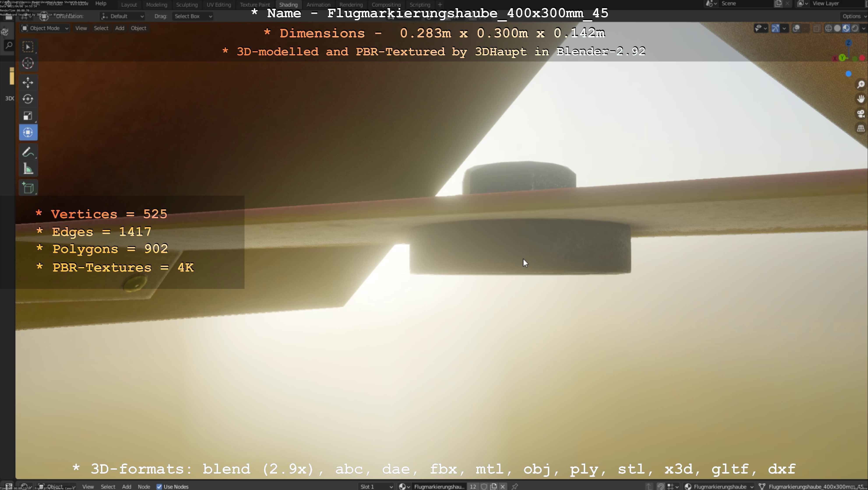Open material browse dropdown icon
This screenshot has height=490, width=868.
pyautogui.click(x=404, y=486)
